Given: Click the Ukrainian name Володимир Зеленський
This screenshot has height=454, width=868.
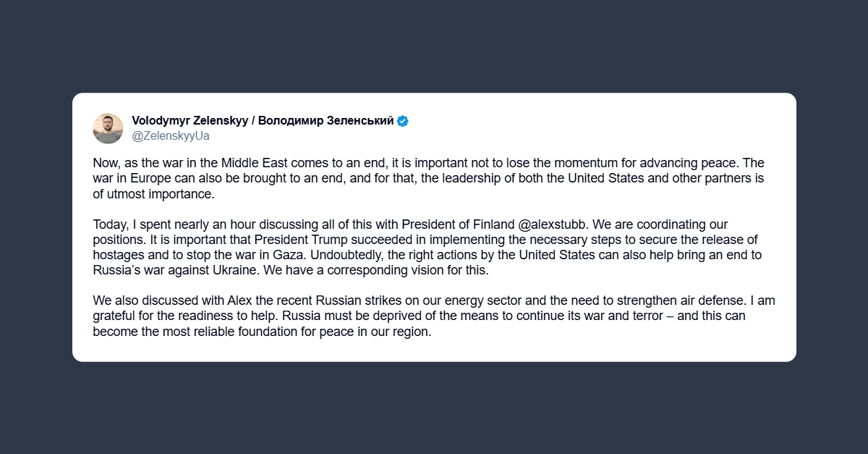Looking at the screenshot, I should [x=326, y=121].
